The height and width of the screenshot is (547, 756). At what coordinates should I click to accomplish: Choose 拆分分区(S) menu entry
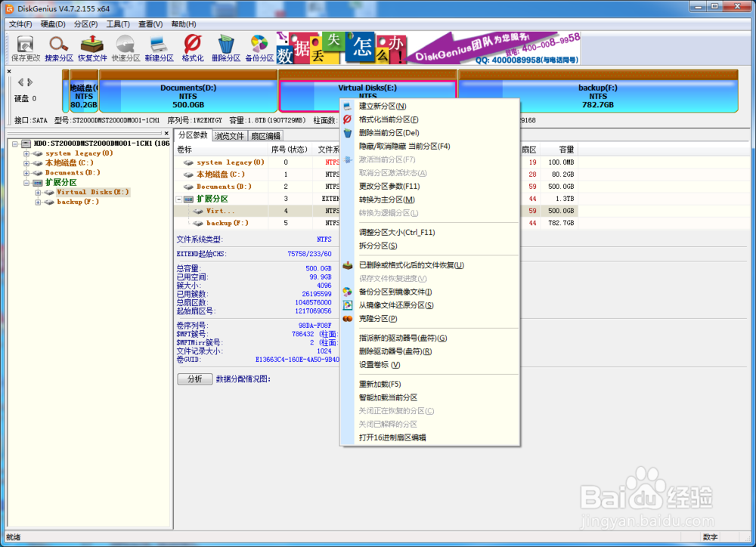(378, 246)
